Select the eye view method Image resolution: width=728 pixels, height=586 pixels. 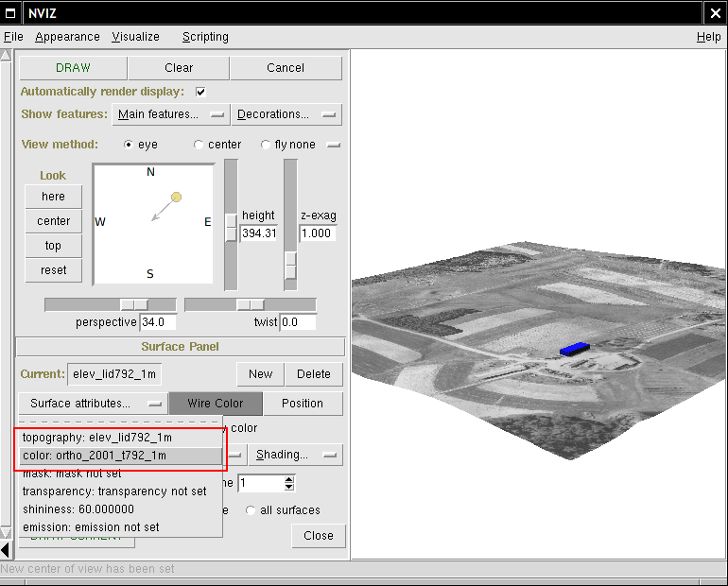coord(130,145)
